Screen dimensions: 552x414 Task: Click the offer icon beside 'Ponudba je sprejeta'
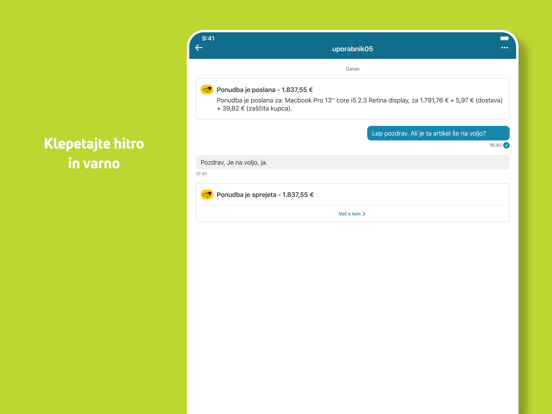tap(207, 194)
